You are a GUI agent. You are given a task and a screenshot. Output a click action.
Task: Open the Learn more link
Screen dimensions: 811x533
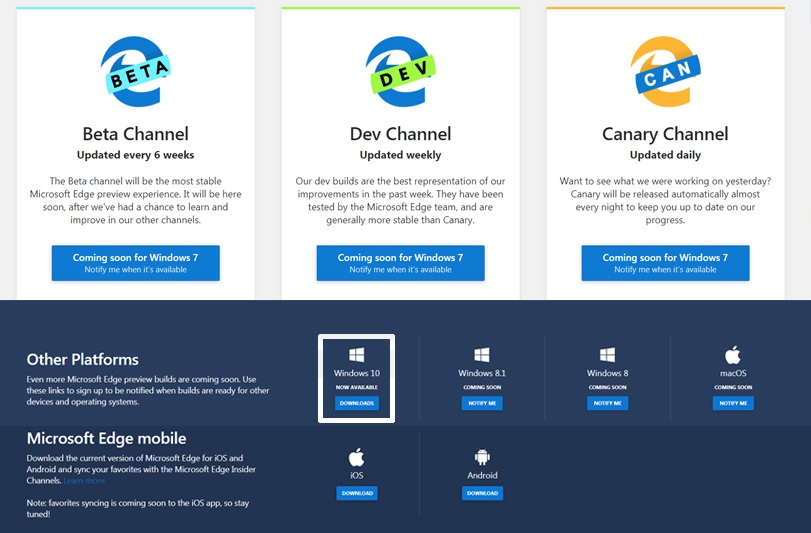point(85,481)
